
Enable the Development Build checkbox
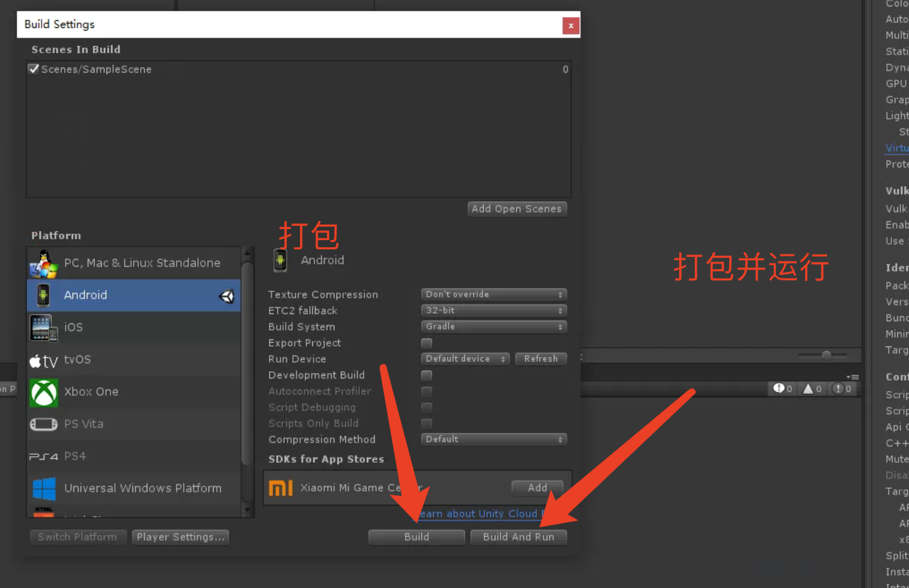(x=427, y=375)
